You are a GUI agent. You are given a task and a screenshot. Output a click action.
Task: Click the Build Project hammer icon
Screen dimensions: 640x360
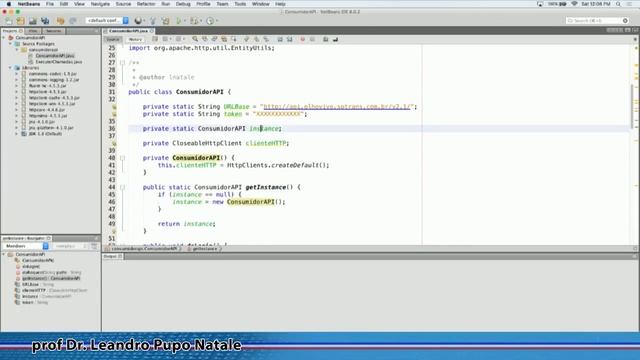click(x=153, y=21)
